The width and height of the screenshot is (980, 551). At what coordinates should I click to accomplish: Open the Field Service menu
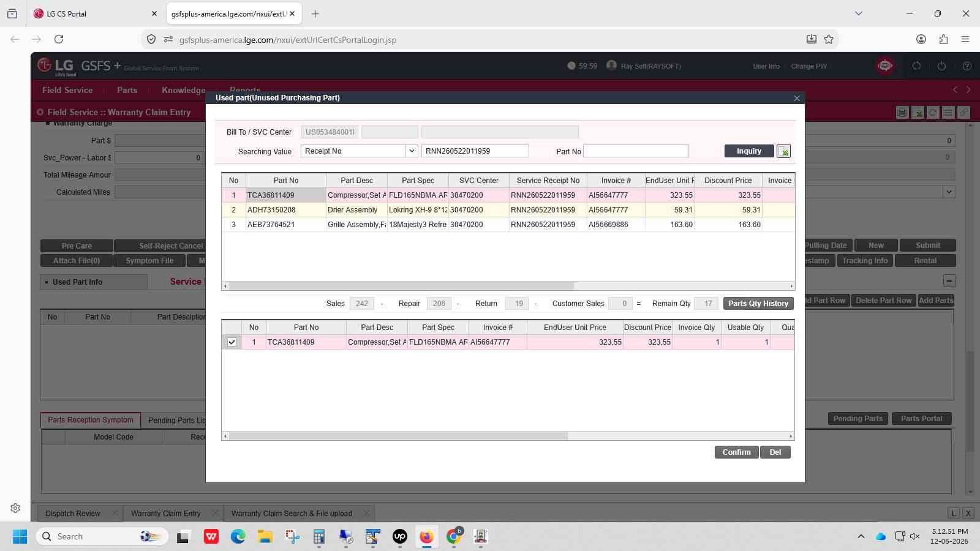[x=67, y=90]
